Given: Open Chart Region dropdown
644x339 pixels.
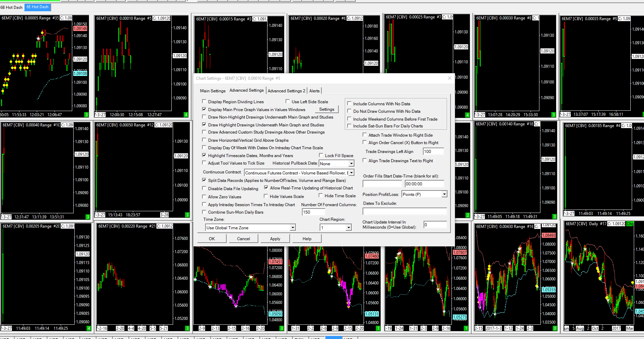Looking at the screenshot, I should point(348,228).
